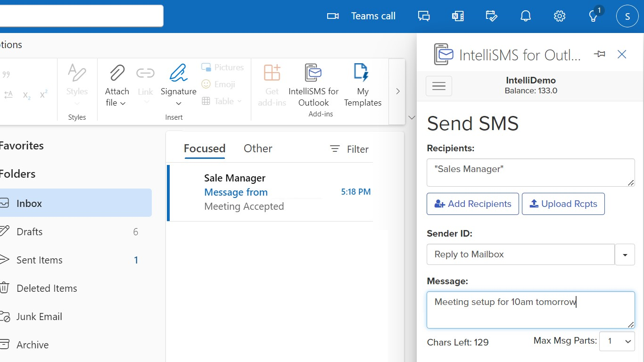Open the IntelliSMS hamburger menu
Screen dimensions: 644x362
[439, 86]
